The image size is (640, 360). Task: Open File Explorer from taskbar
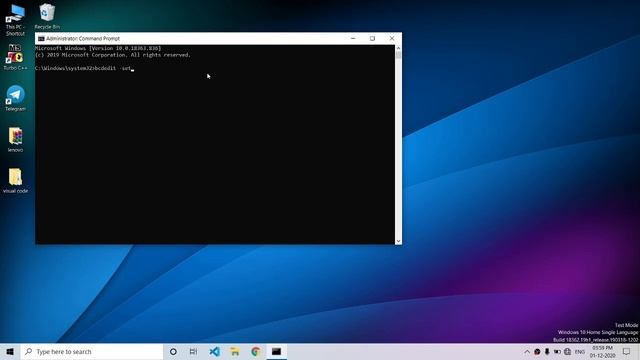point(235,351)
